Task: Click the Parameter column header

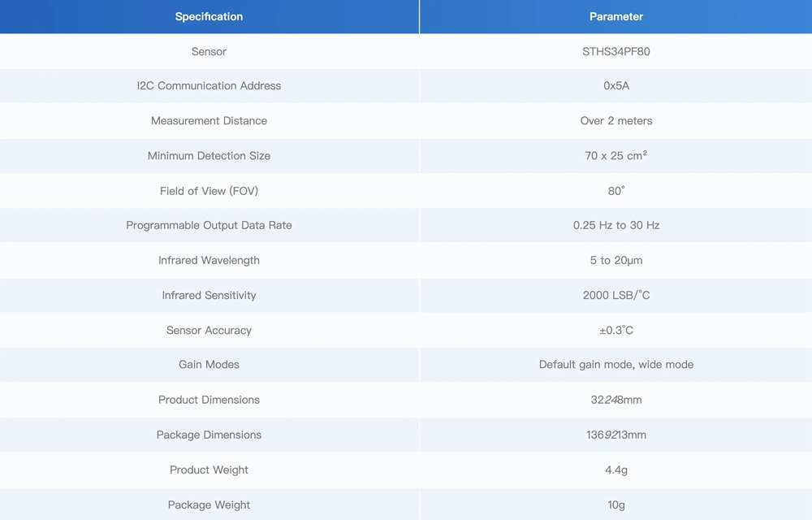Action: pos(615,16)
